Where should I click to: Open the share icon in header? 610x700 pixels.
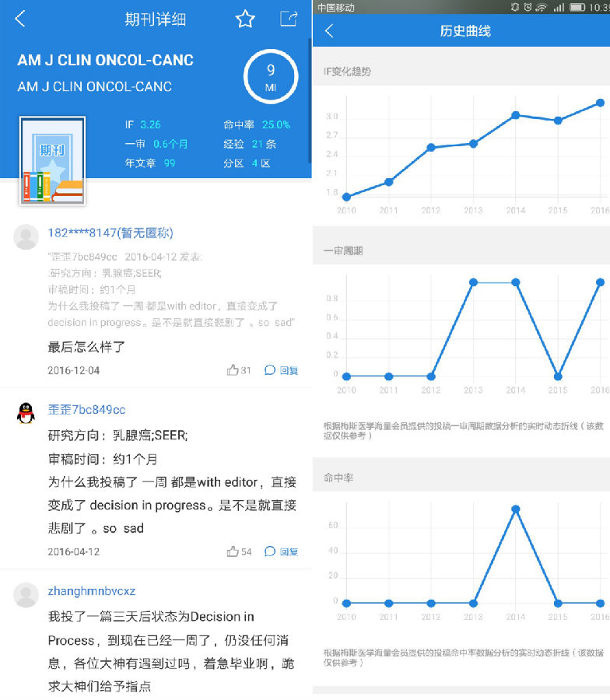pos(289,19)
